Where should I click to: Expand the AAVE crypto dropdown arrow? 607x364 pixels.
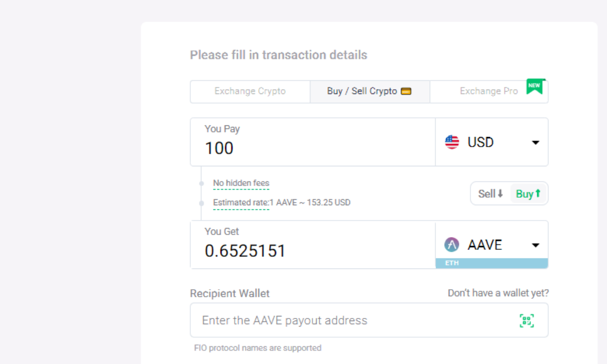(536, 246)
